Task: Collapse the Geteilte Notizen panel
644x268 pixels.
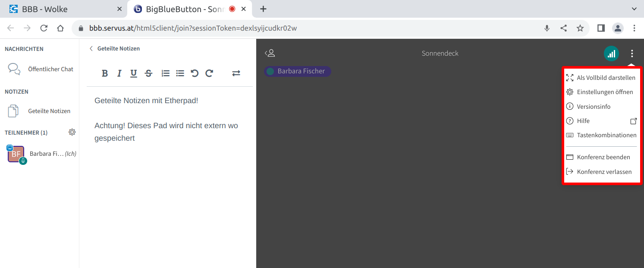Action: pyautogui.click(x=115, y=49)
